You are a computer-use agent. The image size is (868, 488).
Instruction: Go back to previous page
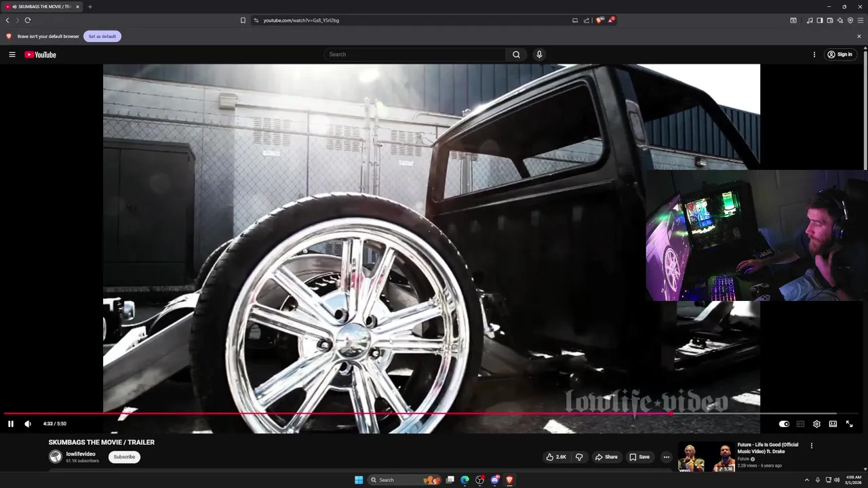[7, 20]
